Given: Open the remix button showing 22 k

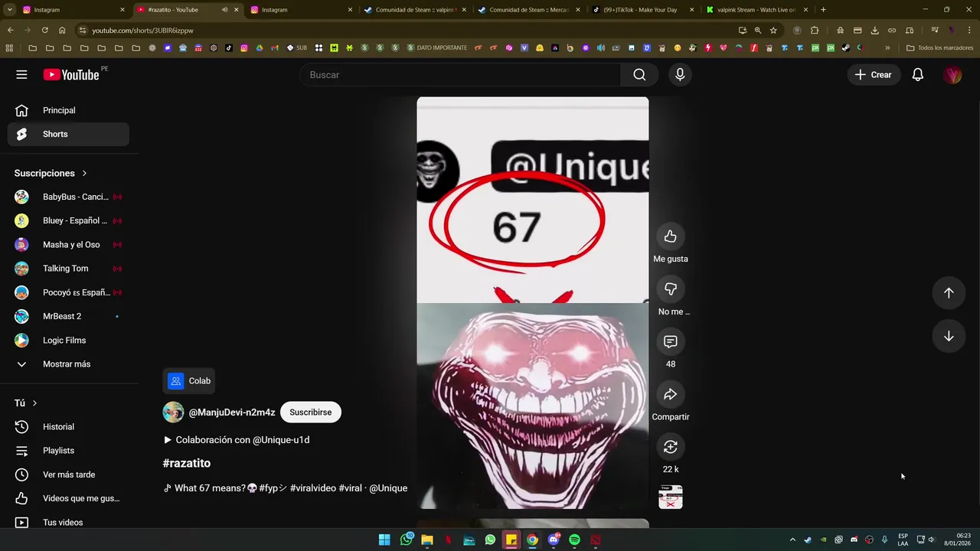Looking at the screenshot, I should pyautogui.click(x=670, y=447).
